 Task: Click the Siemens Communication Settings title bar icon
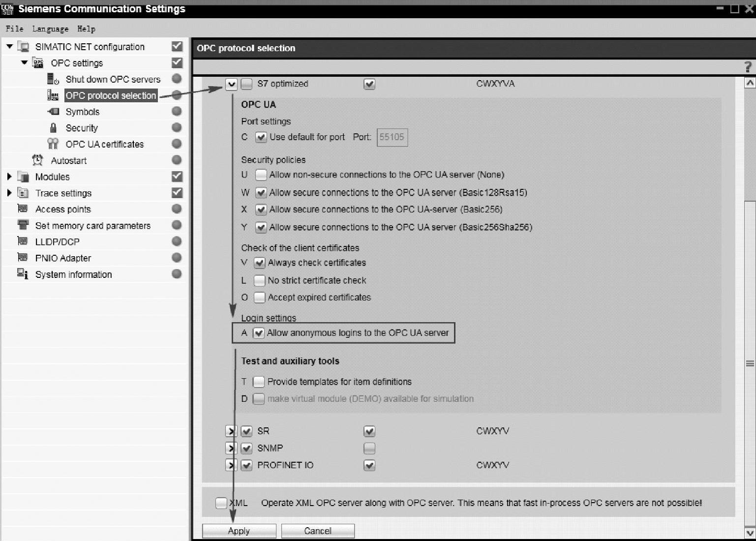7,9
